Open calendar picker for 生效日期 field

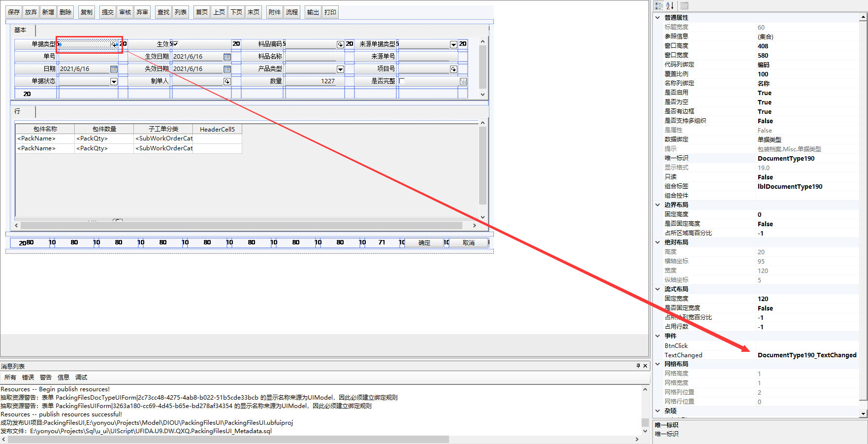(x=227, y=57)
